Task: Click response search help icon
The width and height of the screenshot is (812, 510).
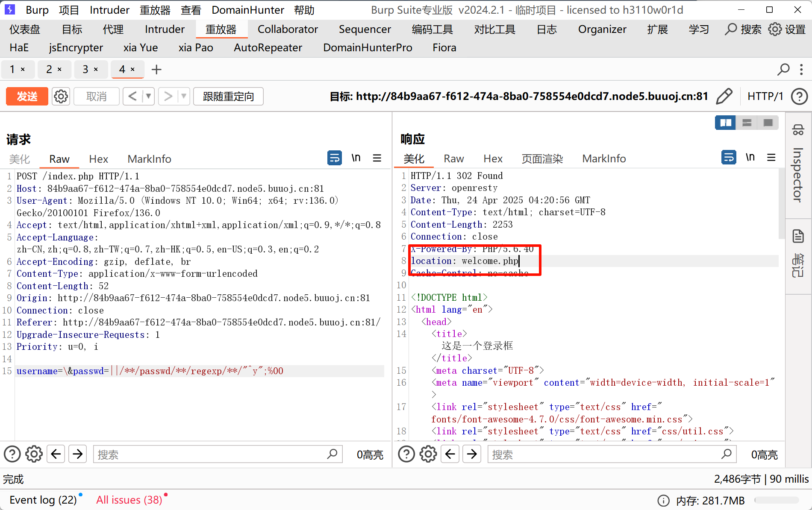Action: pyautogui.click(x=406, y=454)
